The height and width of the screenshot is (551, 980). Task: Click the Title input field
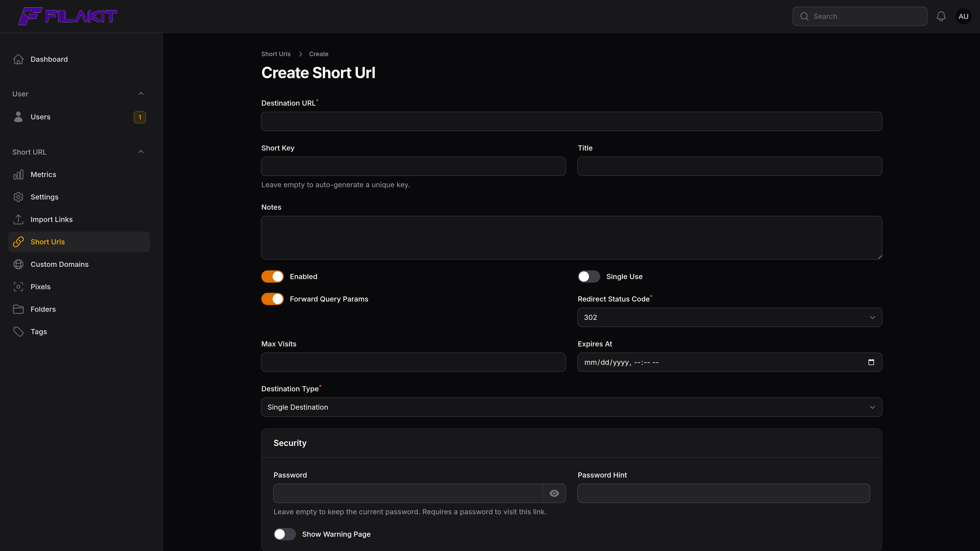(730, 166)
